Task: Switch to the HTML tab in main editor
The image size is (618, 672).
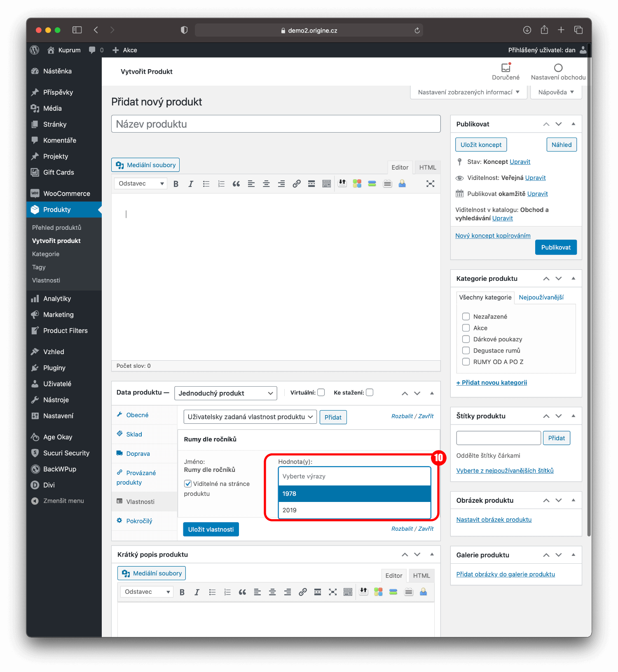Action: (427, 168)
